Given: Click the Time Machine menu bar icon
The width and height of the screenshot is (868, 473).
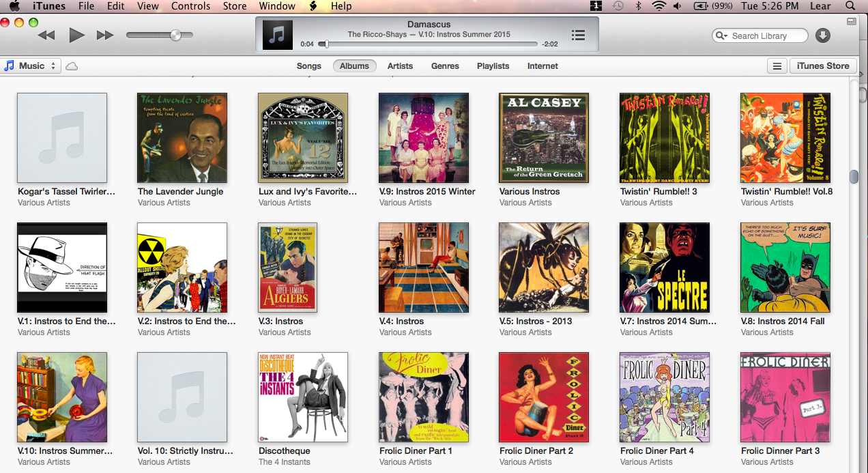Looking at the screenshot, I should [618, 6].
